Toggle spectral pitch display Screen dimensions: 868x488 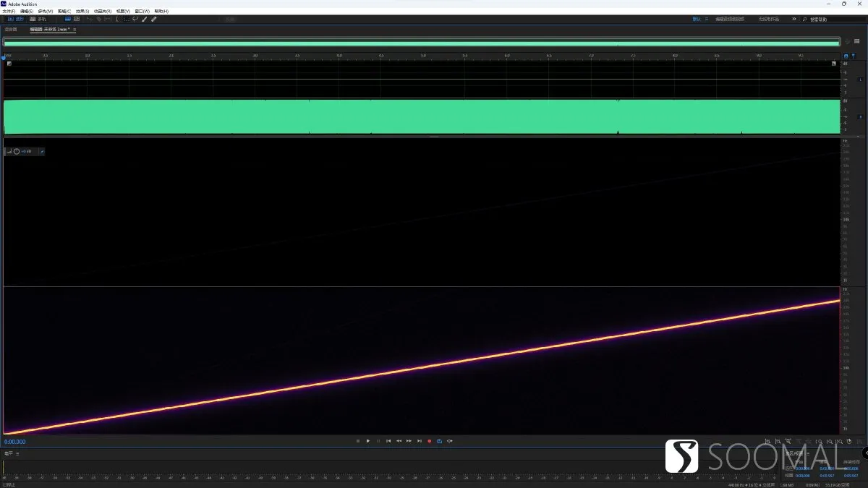coord(77,19)
